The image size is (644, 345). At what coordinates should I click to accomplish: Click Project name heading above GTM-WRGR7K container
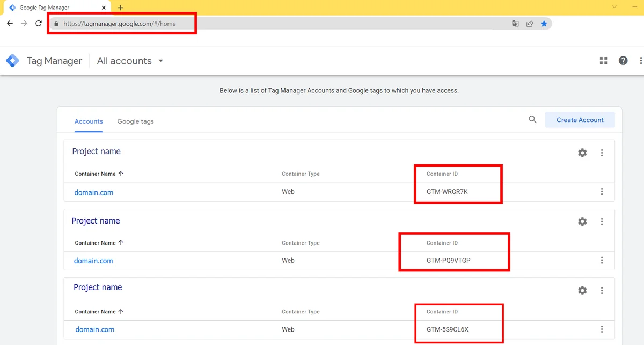(97, 152)
